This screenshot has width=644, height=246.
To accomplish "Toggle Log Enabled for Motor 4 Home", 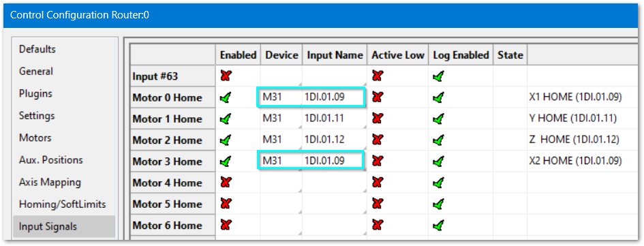I will 438,183.
